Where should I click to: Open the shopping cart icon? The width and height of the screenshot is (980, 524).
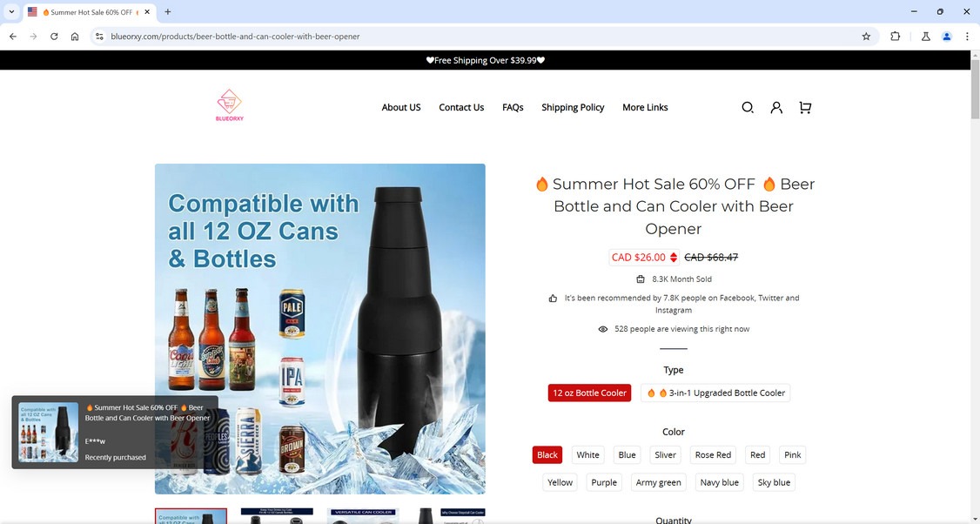(x=805, y=108)
